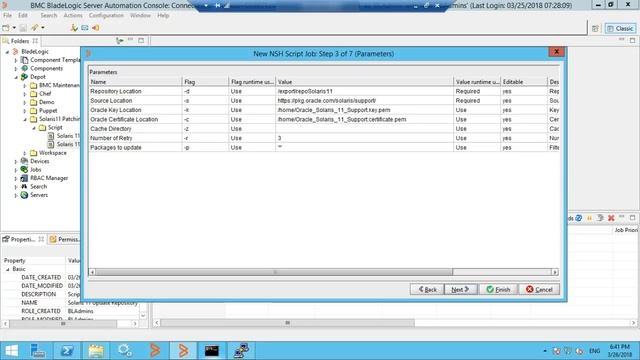This screenshot has width=640, height=360.
Task: Open the File menu
Action: tap(7, 16)
